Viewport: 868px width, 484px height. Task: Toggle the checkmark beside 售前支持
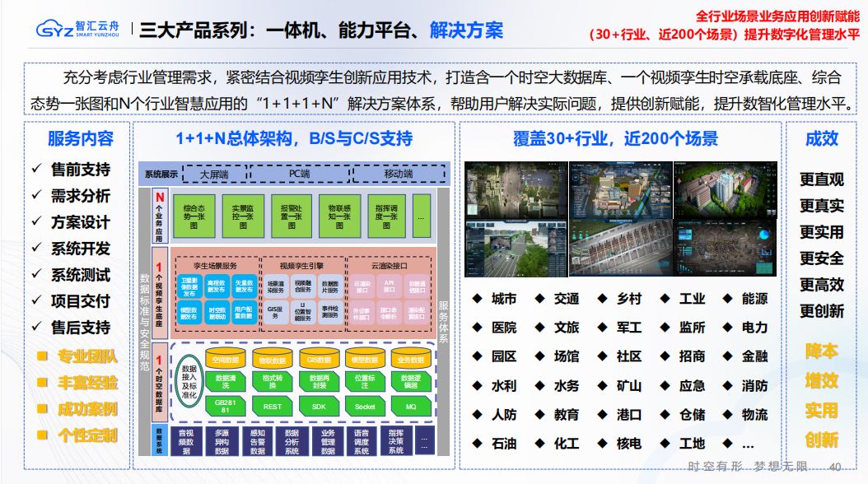click(x=36, y=169)
